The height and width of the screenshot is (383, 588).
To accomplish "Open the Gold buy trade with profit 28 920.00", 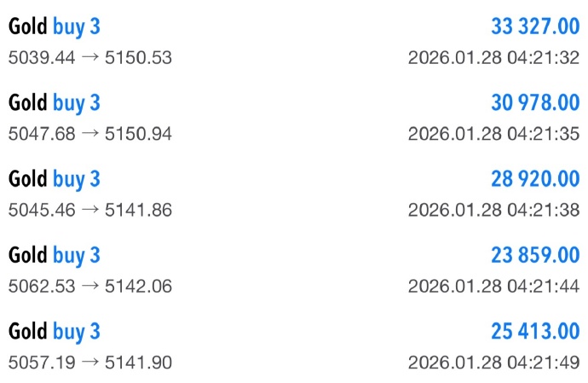I will (x=55, y=179).
